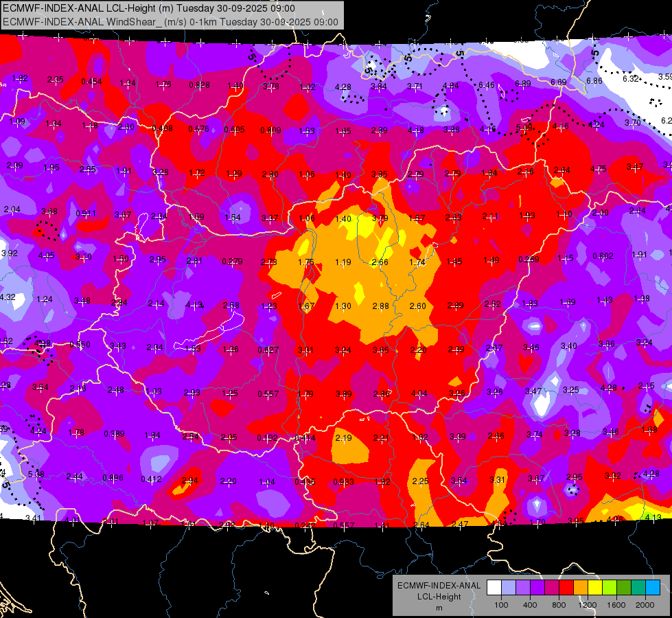Click the medium purple legend swatch left of 400

[523, 588]
